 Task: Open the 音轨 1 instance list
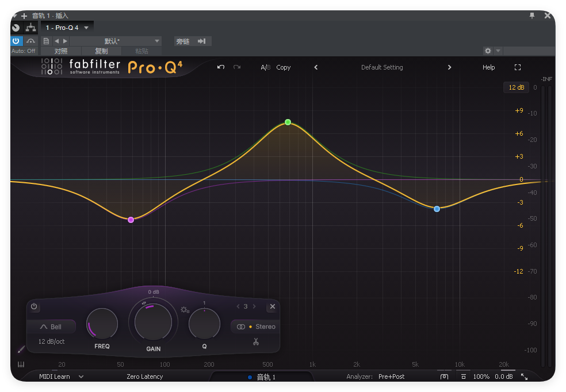coord(262,377)
